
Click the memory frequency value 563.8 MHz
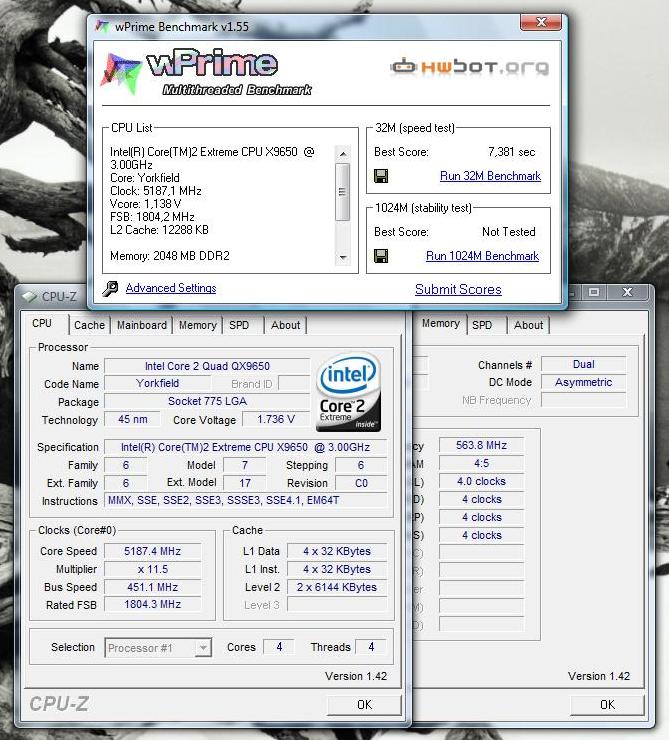[x=481, y=446]
